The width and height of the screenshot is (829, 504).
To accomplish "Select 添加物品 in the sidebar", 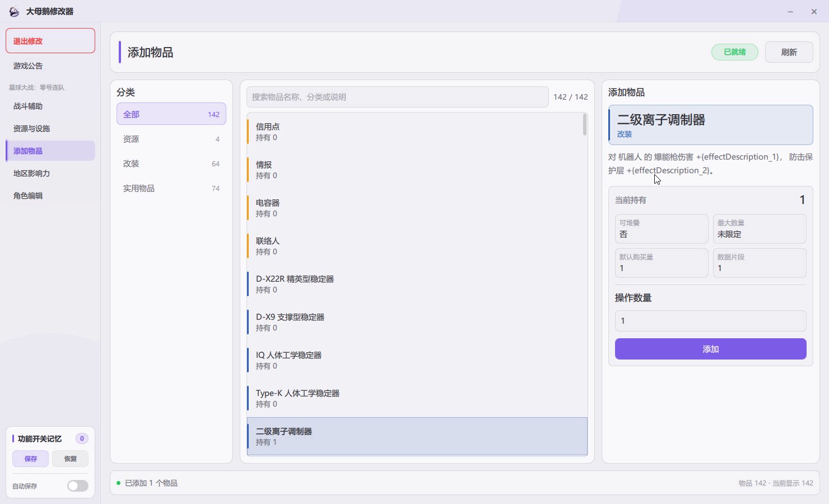I will point(50,151).
